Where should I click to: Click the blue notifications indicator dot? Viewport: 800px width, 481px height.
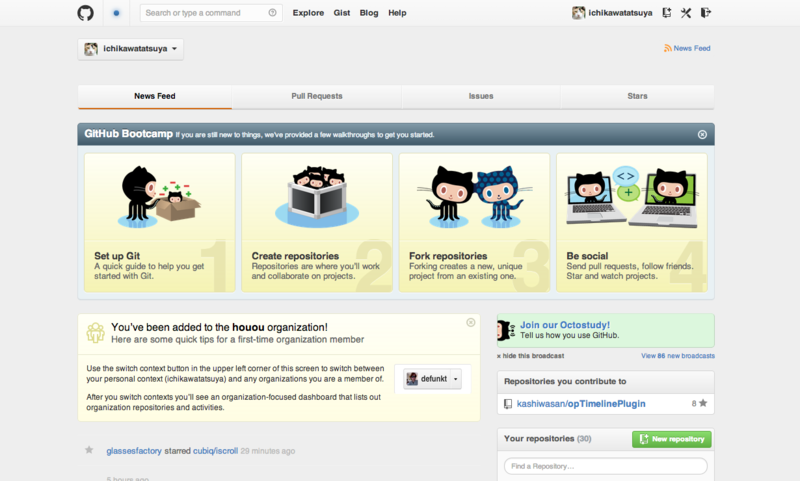pyautogui.click(x=116, y=13)
